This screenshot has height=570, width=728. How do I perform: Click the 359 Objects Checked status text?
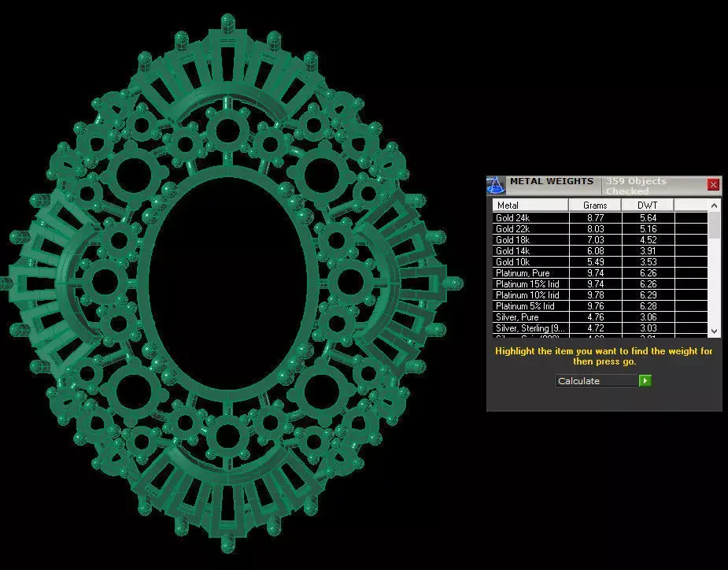[636, 186]
